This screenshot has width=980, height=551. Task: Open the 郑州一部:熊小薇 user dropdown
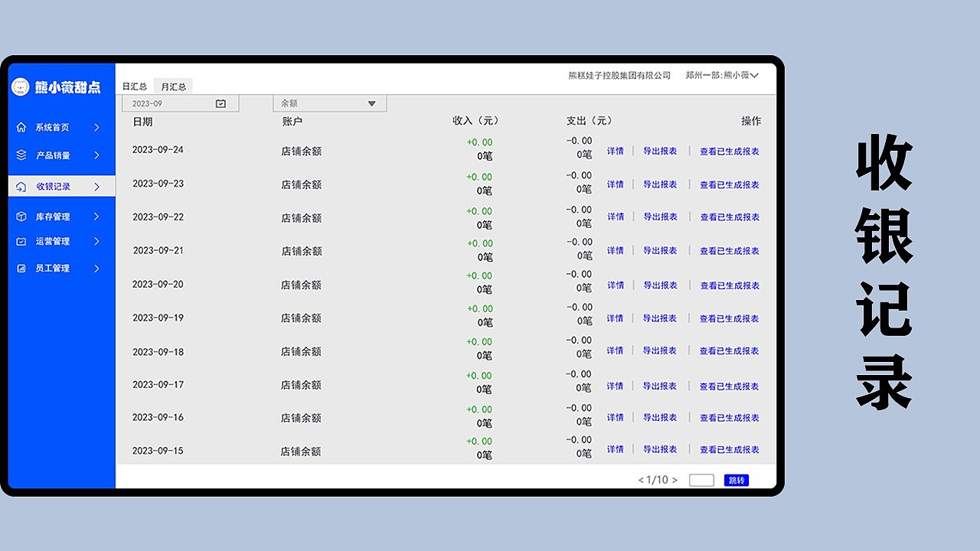pyautogui.click(x=721, y=76)
